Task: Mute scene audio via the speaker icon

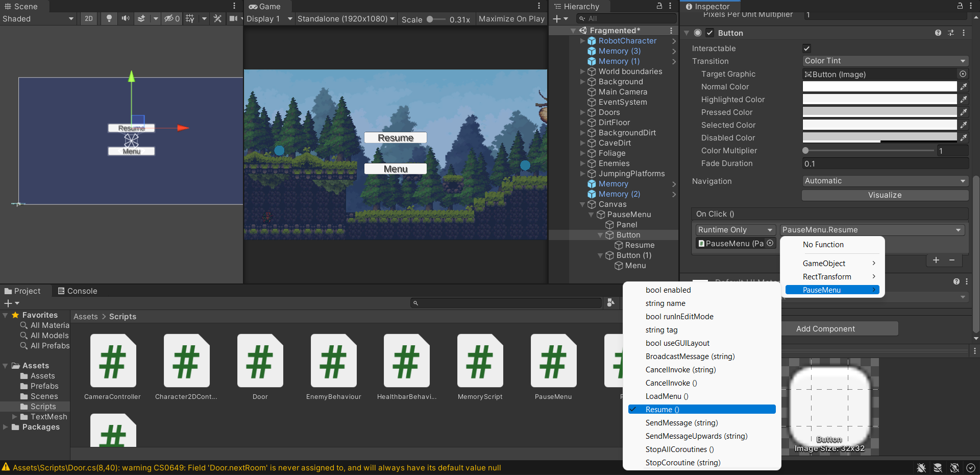Action: click(x=125, y=18)
